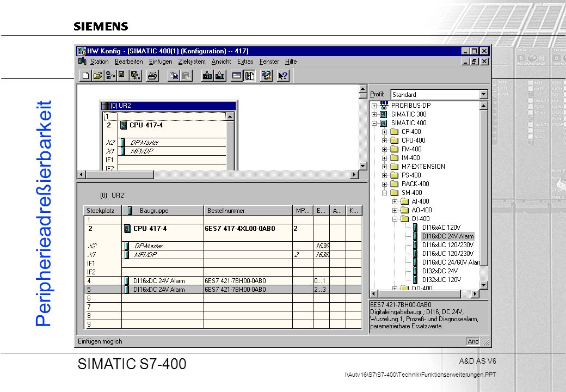Click the SIMATIC 400 catalog icon

pos(384,123)
